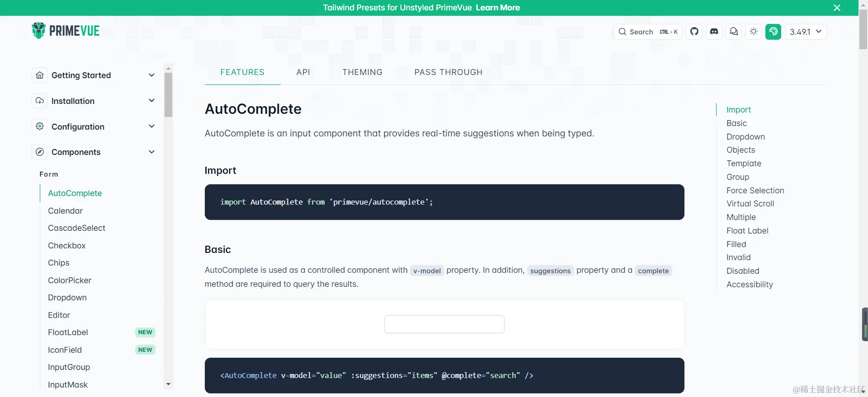Viewport: 868px width, 397px height.
Task: Click the page vertical scrollbar thumb
Action: (863, 29)
